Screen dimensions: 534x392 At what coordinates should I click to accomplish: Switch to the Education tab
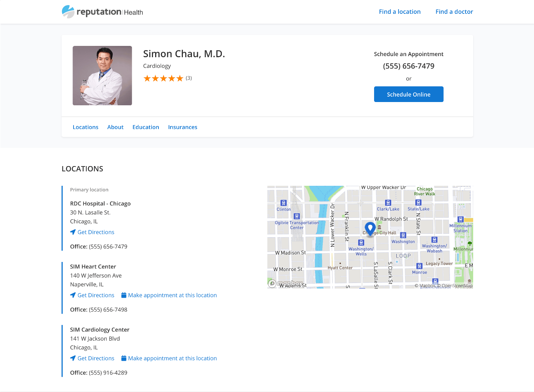click(x=146, y=127)
